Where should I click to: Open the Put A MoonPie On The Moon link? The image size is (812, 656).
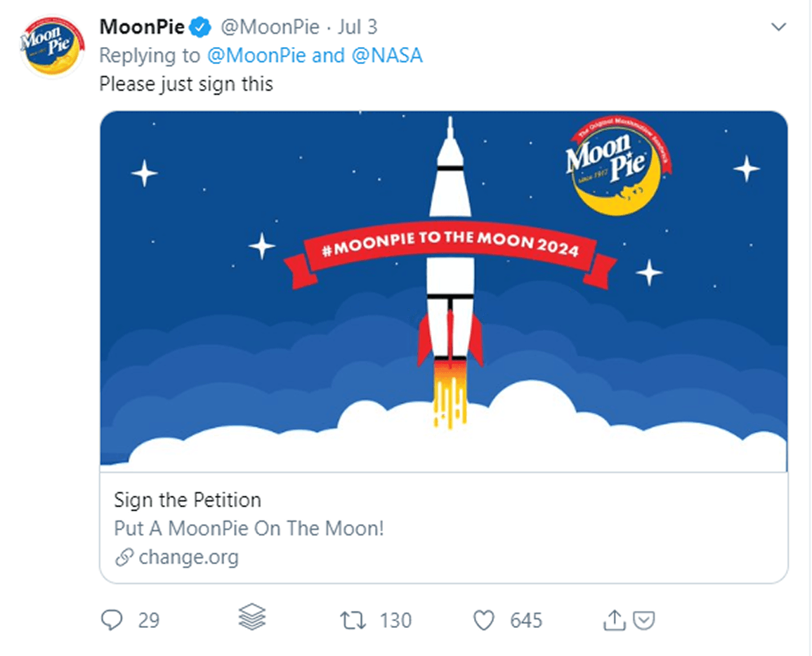(x=249, y=528)
